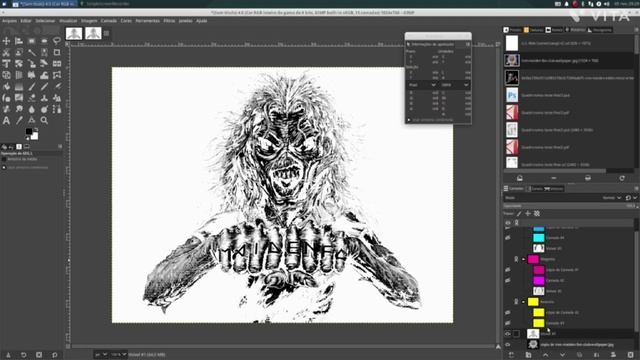This screenshot has height=360, width=640.
Task: Open the Selecionar menu
Action: coord(45,21)
